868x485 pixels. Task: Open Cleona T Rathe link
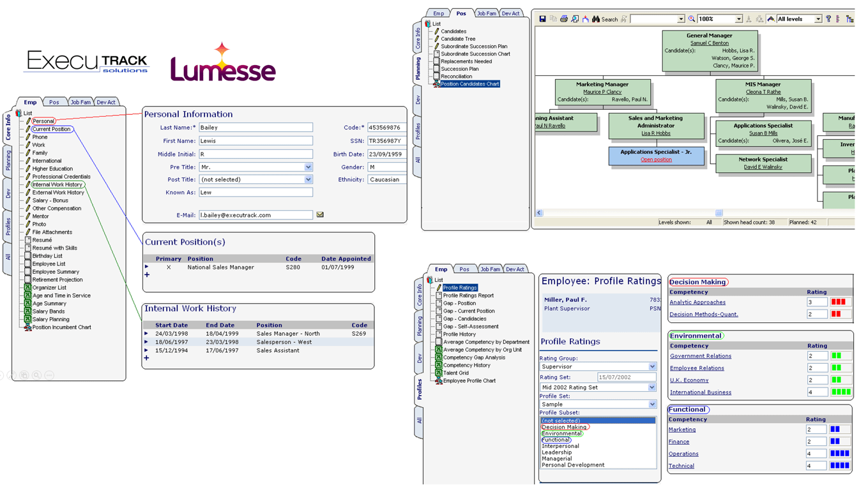pos(763,92)
